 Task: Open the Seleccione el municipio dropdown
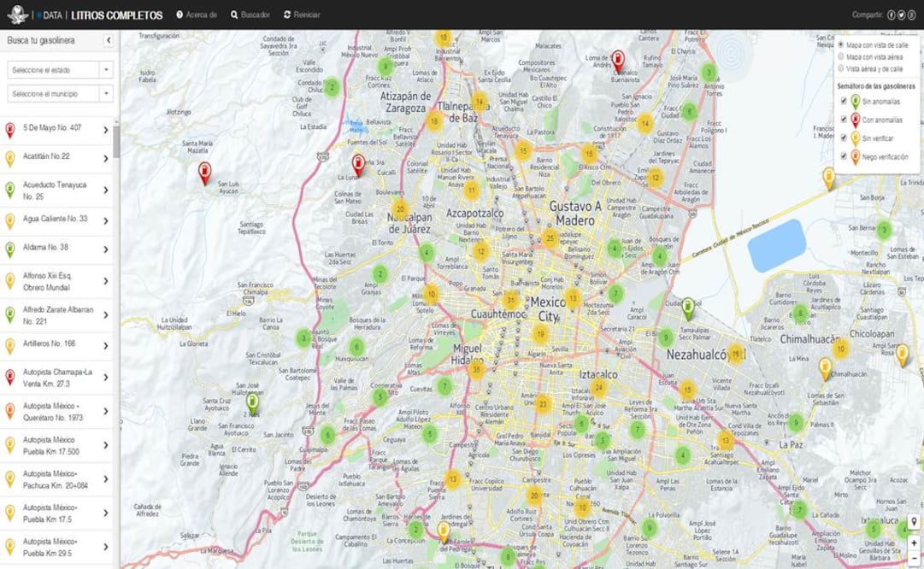click(x=60, y=93)
